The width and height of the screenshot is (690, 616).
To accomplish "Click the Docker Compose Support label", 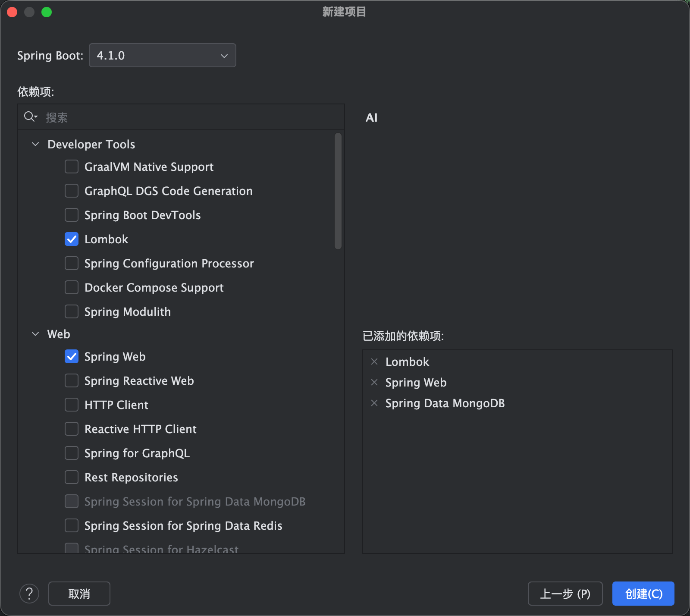I will click(154, 288).
